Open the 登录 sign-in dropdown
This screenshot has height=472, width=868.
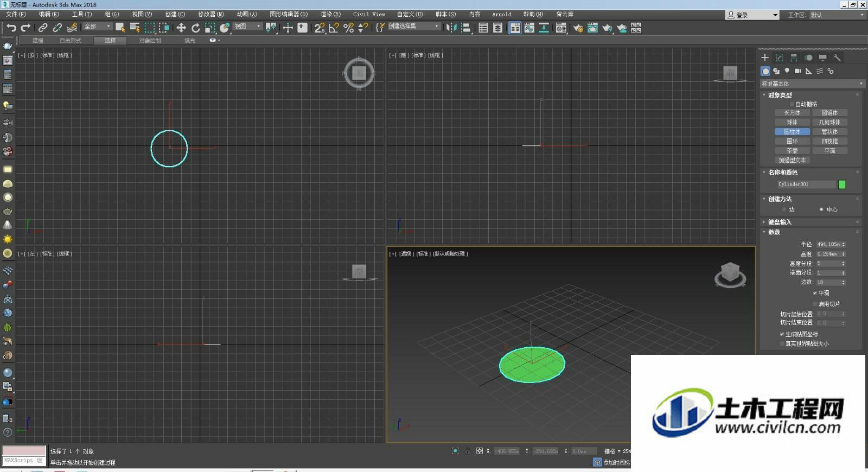[752, 15]
